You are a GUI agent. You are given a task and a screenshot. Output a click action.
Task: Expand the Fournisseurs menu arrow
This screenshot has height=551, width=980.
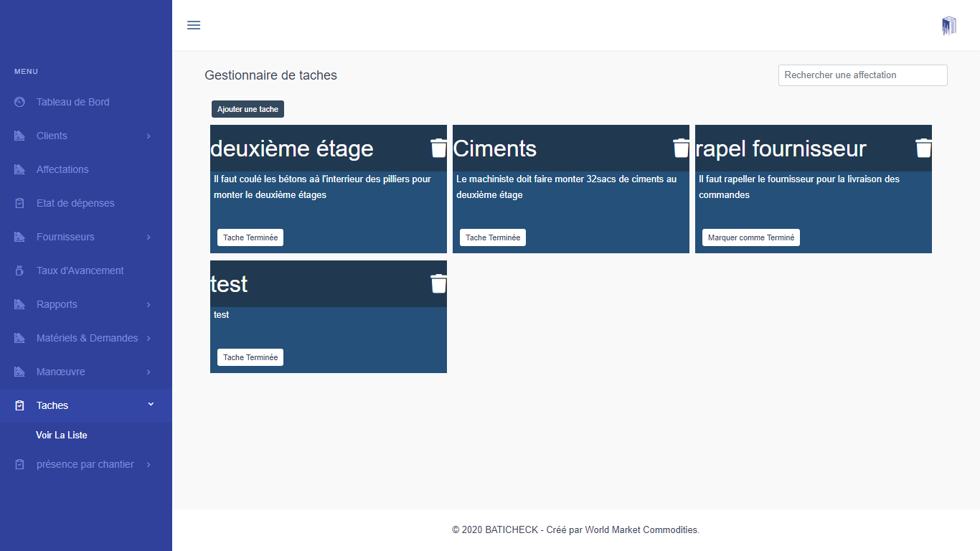click(x=149, y=237)
